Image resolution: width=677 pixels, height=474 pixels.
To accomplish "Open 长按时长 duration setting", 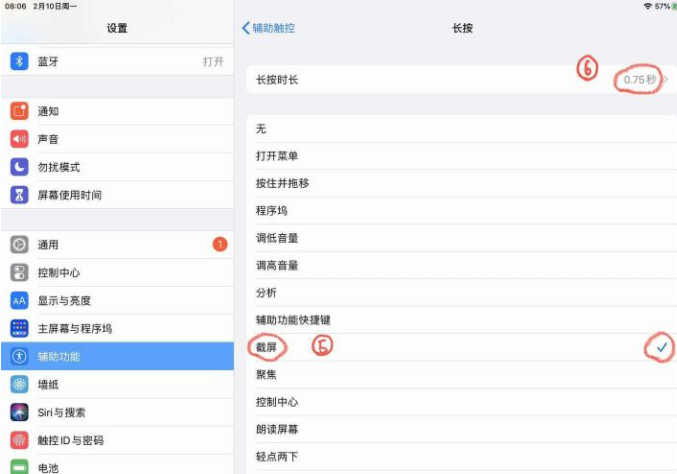I will click(x=461, y=79).
